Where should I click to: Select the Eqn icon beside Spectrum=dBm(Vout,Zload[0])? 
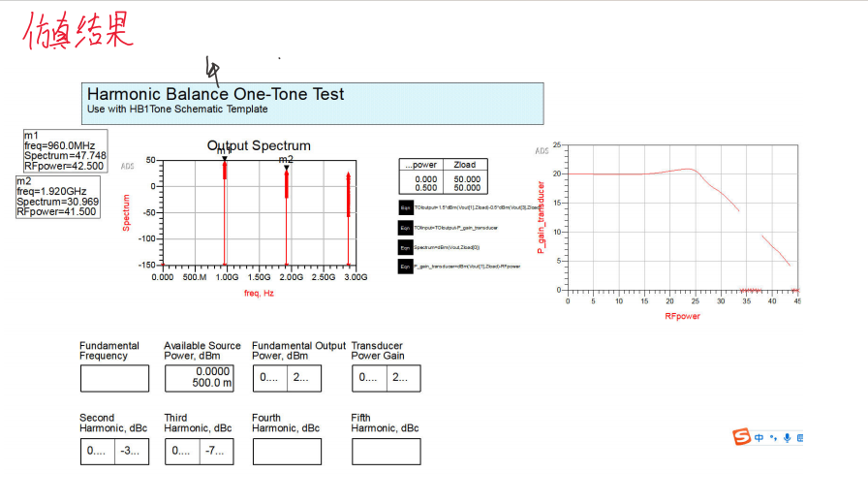tap(405, 247)
